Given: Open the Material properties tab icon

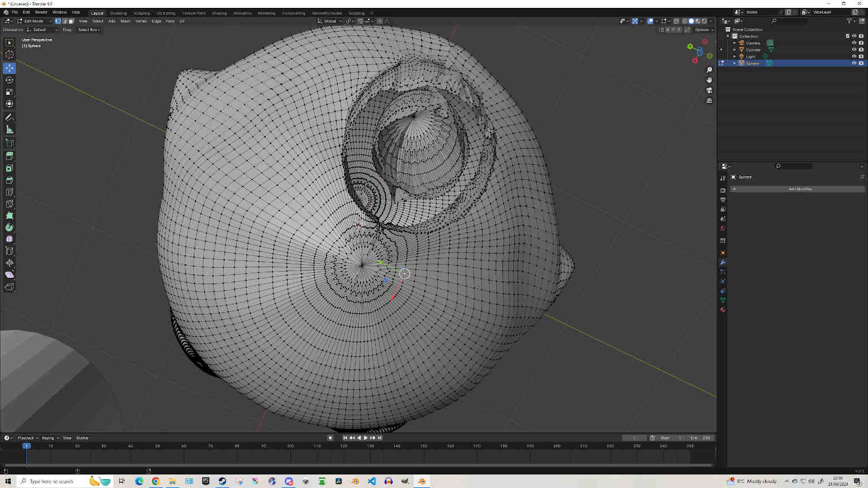Looking at the screenshot, I should click(723, 310).
